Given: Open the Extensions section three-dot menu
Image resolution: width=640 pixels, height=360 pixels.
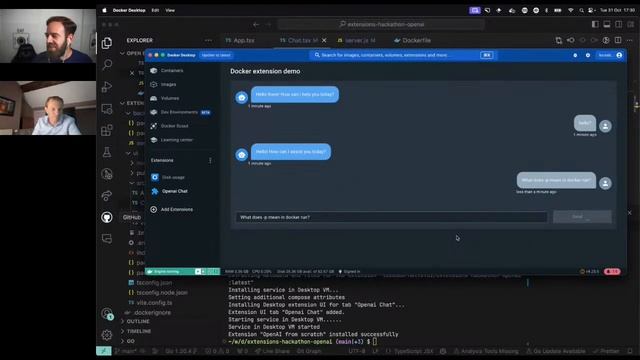Looking at the screenshot, I should click(210, 160).
